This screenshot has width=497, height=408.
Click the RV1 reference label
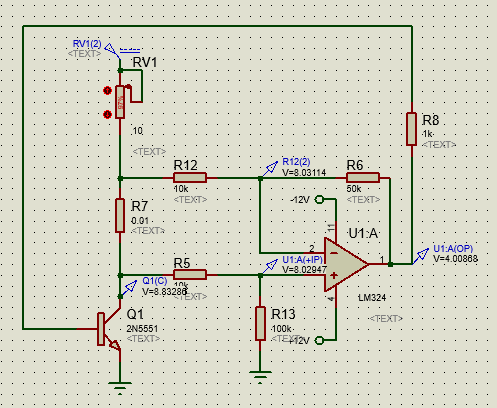click(145, 62)
